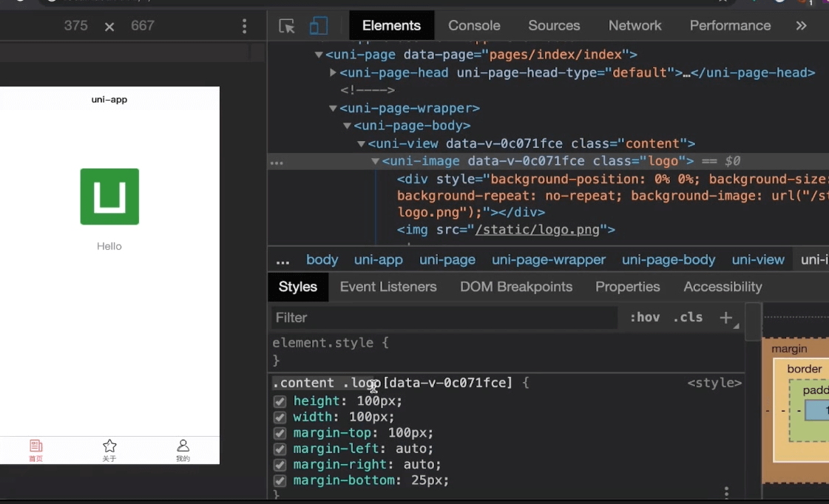Edit the viewport height field 667

point(143,25)
